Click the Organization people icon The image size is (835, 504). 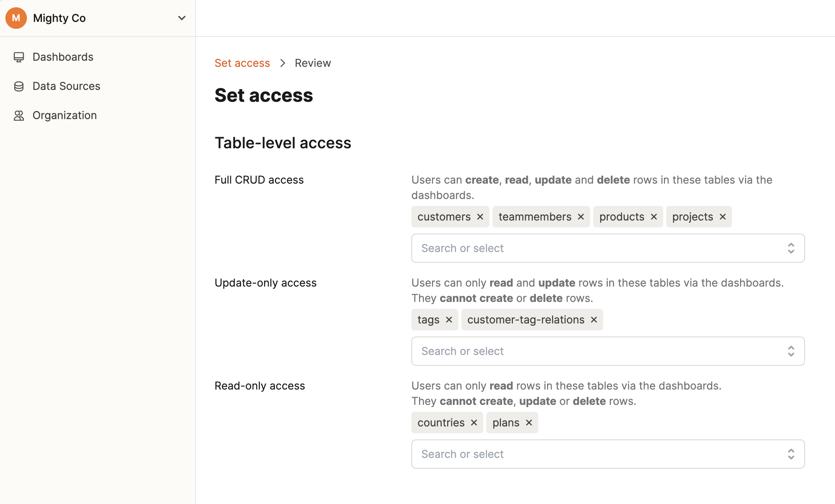click(x=19, y=115)
